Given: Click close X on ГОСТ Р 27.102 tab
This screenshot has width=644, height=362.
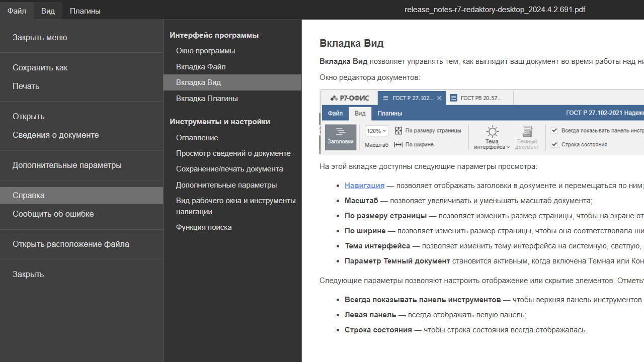Looking at the screenshot, I should (x=439, y=98).
